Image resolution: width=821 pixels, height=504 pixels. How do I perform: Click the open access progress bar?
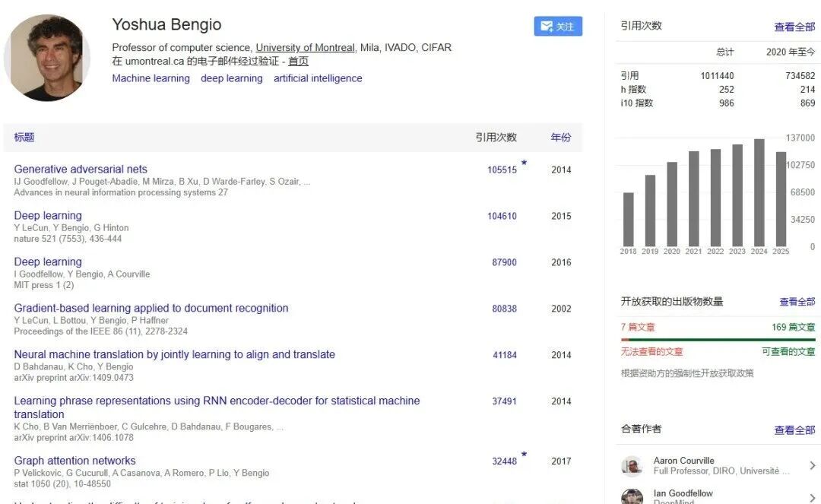(718, 340)
